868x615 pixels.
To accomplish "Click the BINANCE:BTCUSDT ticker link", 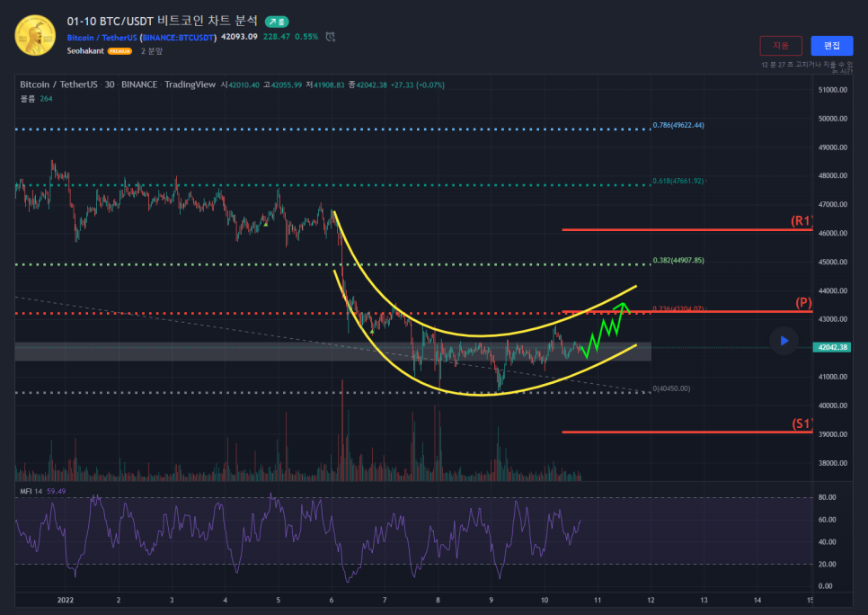I will coord(179,37).
